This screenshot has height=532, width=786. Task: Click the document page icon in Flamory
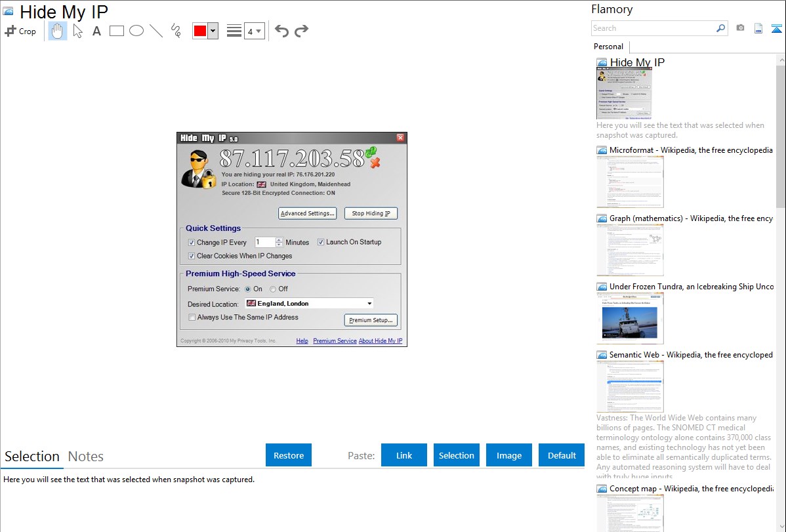point(758,28)
